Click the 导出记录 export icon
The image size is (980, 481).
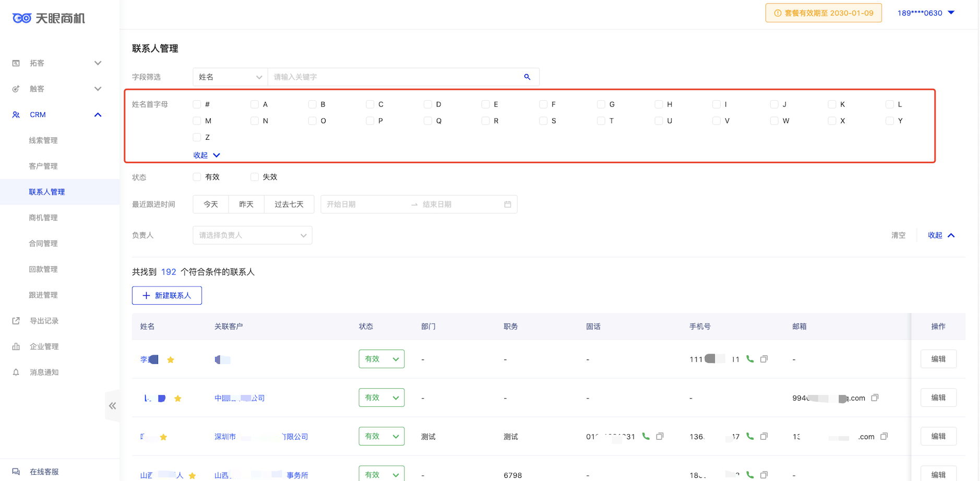(x=16, y=321)
